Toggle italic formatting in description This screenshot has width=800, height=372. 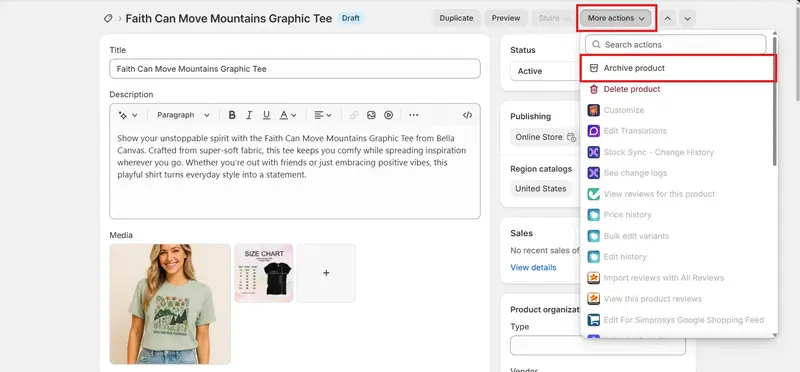coord(249,115)
